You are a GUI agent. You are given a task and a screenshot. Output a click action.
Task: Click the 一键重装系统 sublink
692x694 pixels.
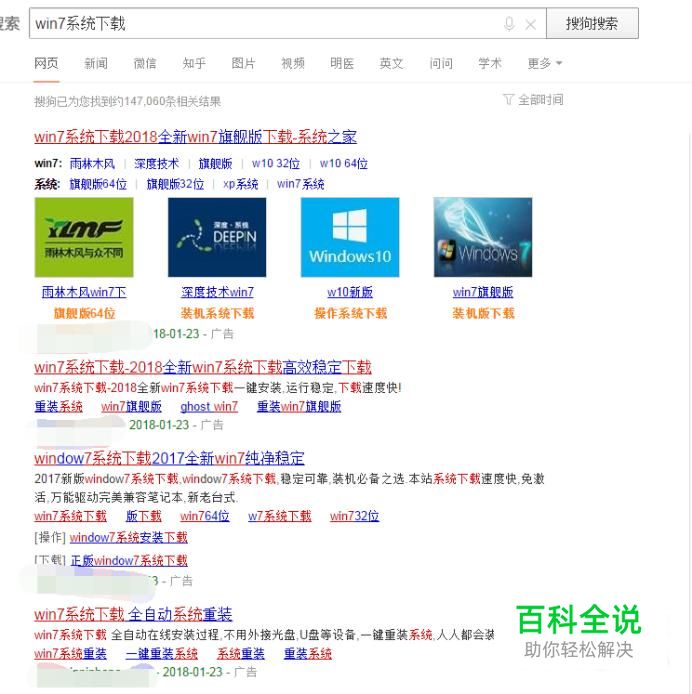click(x=162, y=654)
